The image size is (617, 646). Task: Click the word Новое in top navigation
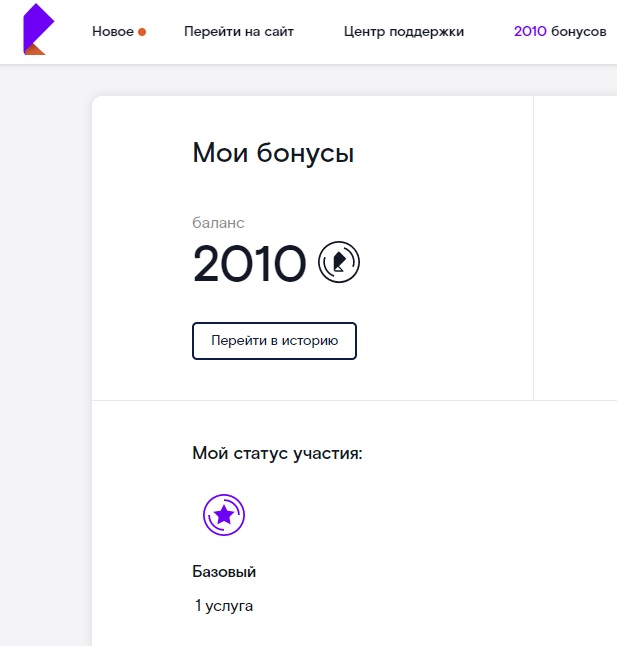(x=113, y=31)
